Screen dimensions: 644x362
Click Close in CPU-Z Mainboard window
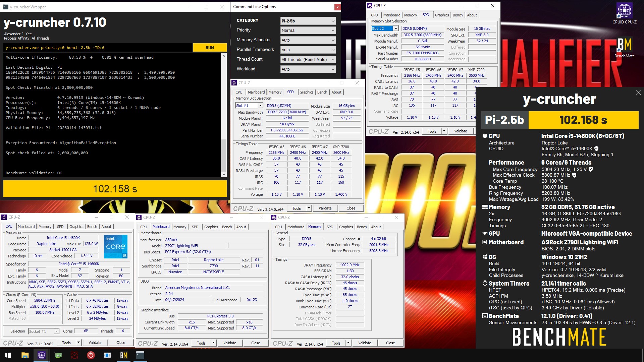click(256, 343)
